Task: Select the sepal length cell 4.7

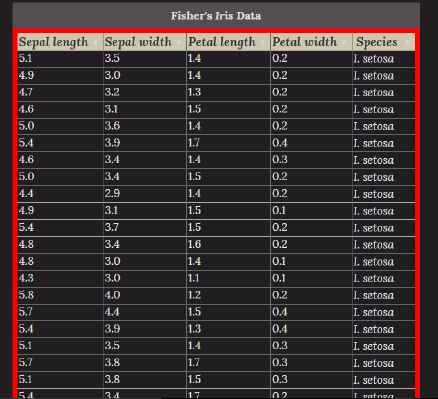Action: (60, 93)
